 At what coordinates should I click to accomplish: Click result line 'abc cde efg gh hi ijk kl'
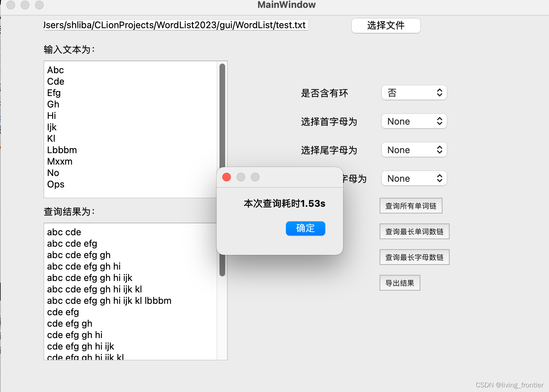(95, 289)
